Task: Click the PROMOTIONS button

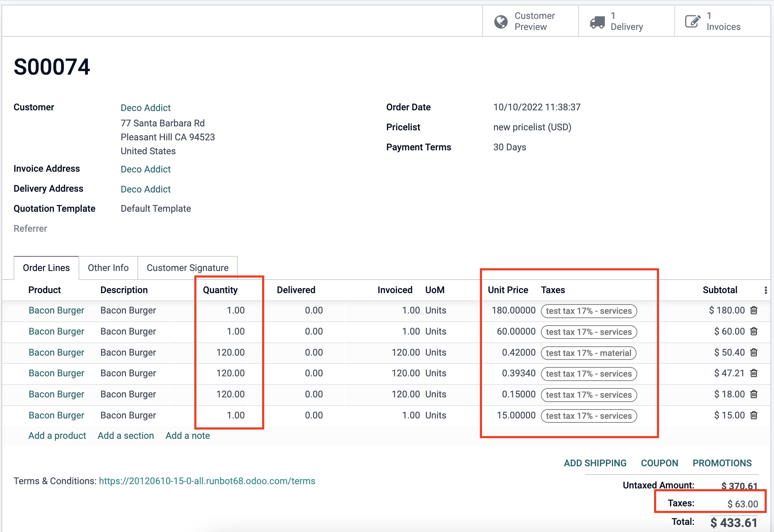Action: pos(722,463)
